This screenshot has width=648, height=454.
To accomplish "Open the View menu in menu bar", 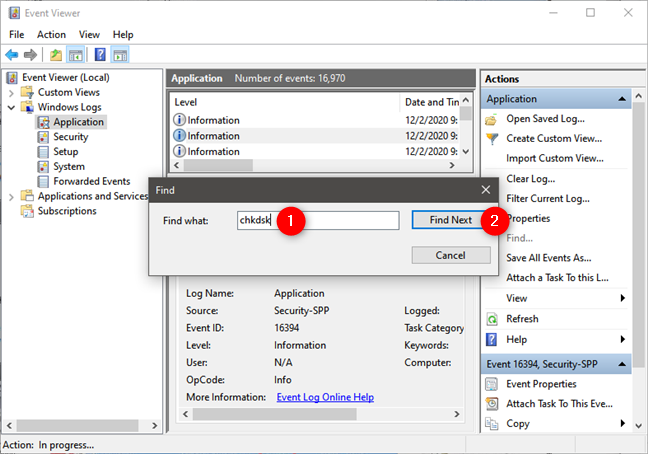I will [89, 34].
